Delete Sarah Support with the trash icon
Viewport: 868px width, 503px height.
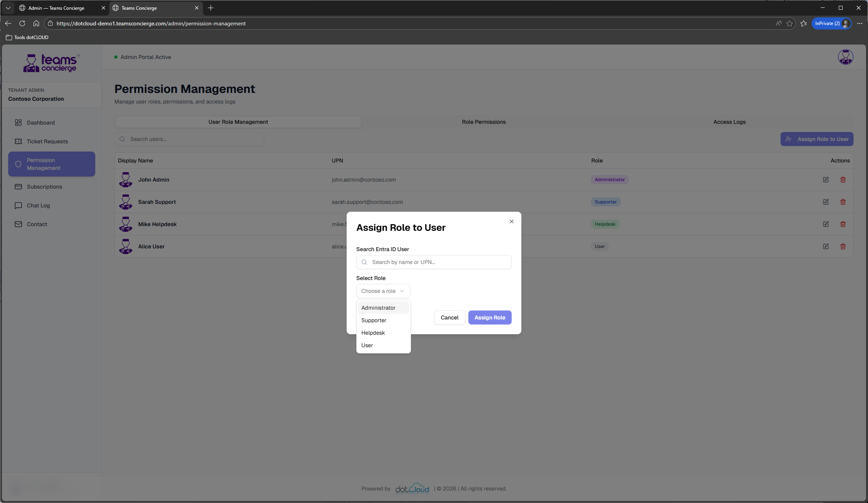(x=843, y=202)
